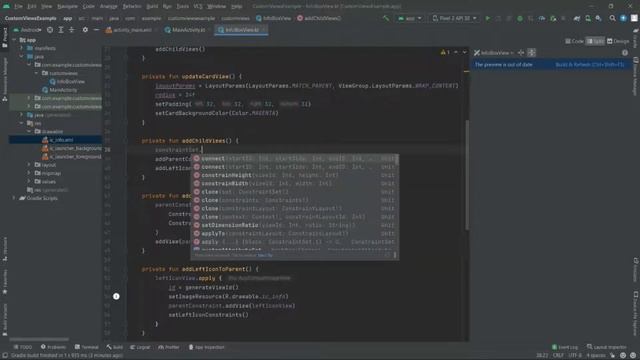Image resolution: width=640 pixels, height=360 pixels.
Task: Open Search Everywhere magnifier icon
Action: click(x=612, y=18)
